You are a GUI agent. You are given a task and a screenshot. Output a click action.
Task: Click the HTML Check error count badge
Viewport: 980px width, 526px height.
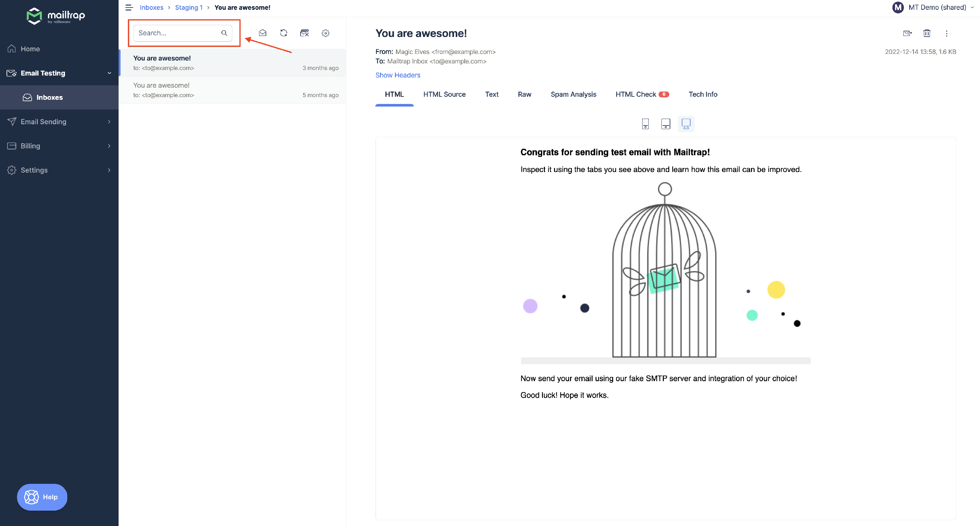click(663, 94)
